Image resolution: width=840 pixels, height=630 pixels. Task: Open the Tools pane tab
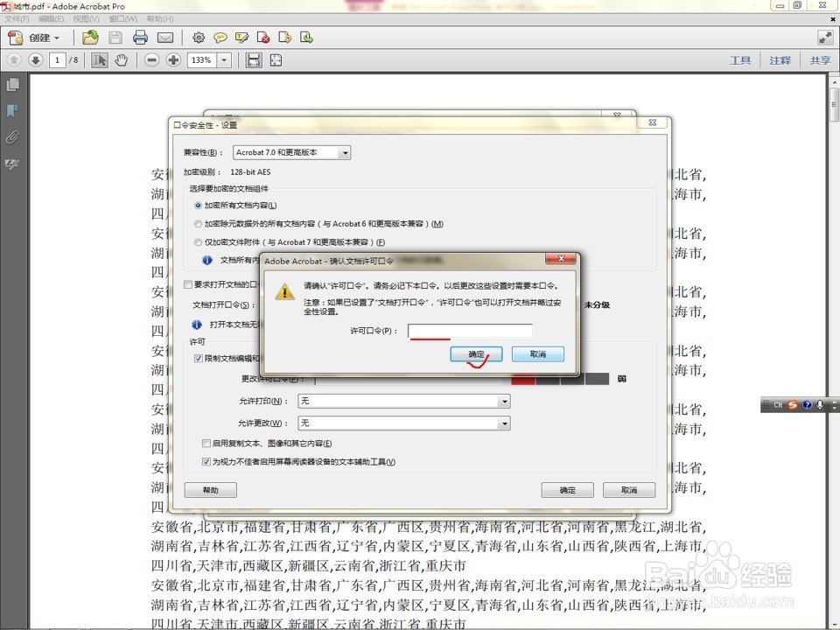coord(740,60)
